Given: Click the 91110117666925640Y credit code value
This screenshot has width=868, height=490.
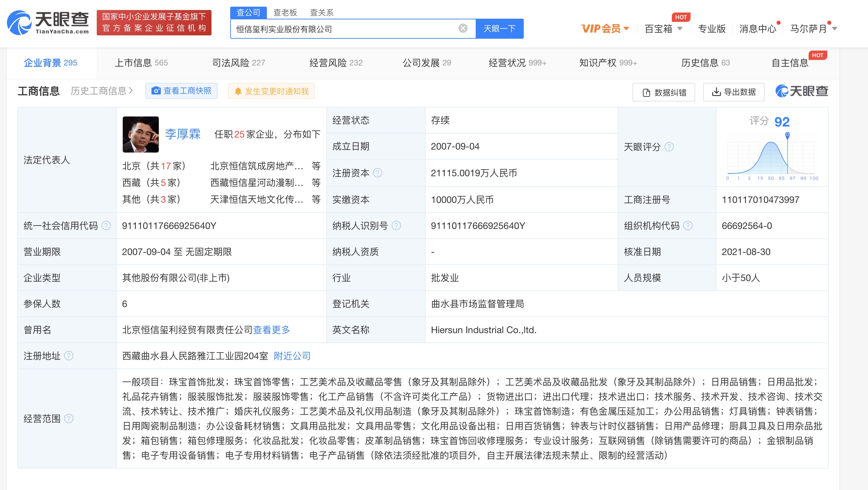Looking at the screenshot, I should coord(169,226).
